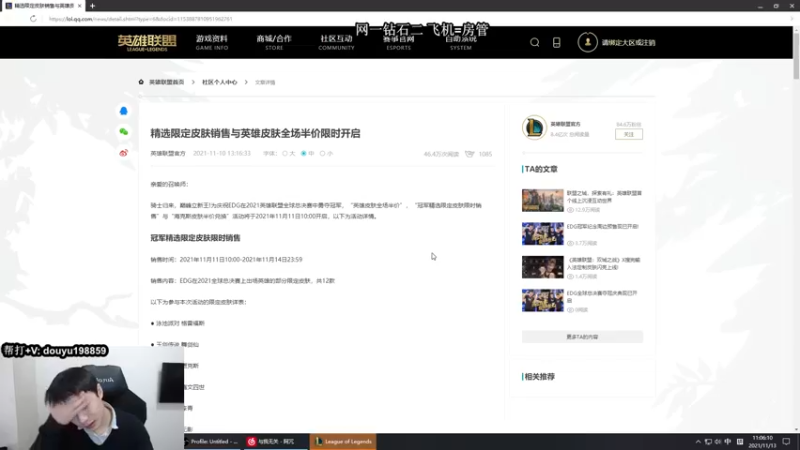Click the EDG全球总决赛 article thumbnail
Viewport: 800px width, 450px height.
click(542, 301)
